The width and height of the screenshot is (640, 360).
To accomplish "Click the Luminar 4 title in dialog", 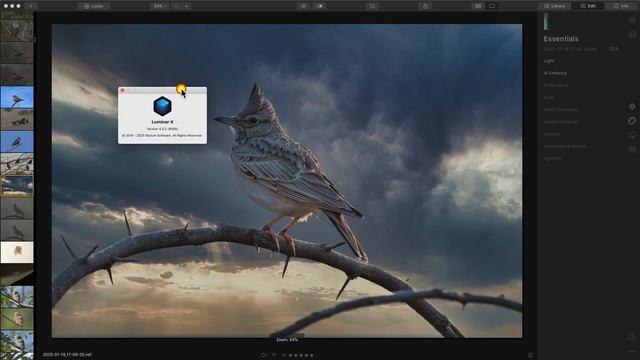I will point(162,122).
